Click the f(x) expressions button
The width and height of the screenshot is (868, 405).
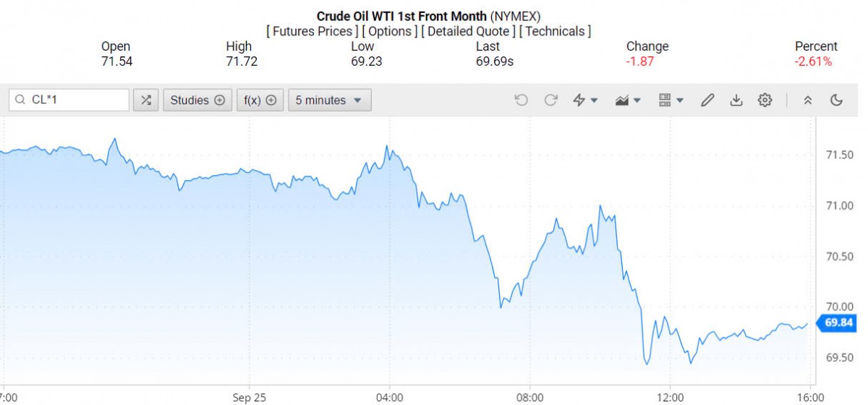260,101
